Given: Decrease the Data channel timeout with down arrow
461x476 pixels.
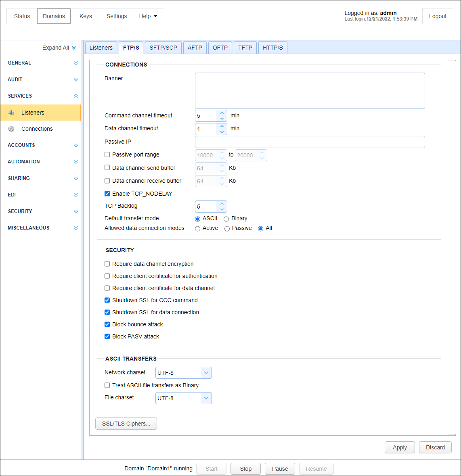Looking at the screenshot, I should pyautogui.click(x=222, y=132).
